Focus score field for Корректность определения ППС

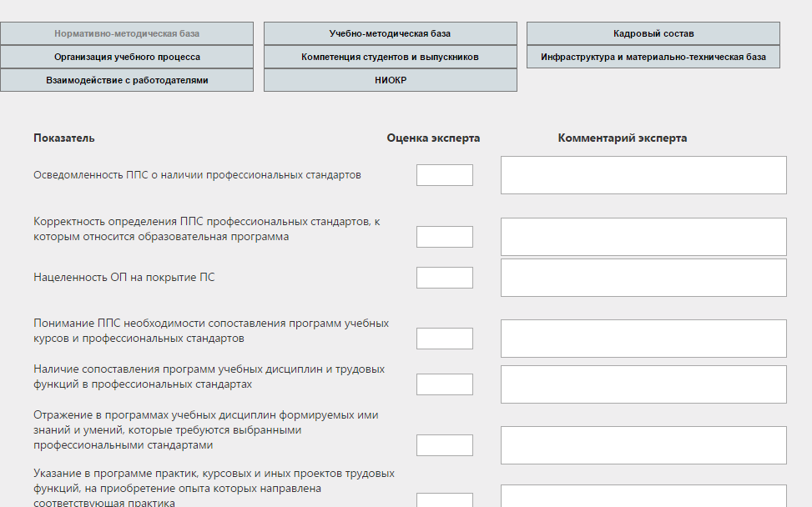coord(444,237)
